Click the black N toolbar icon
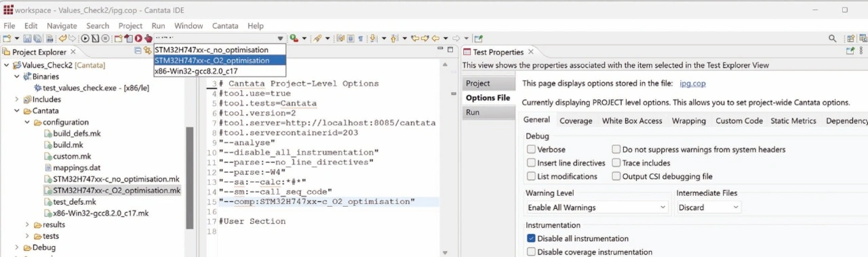This screenshot has height=257, width=868. [96, 39]
